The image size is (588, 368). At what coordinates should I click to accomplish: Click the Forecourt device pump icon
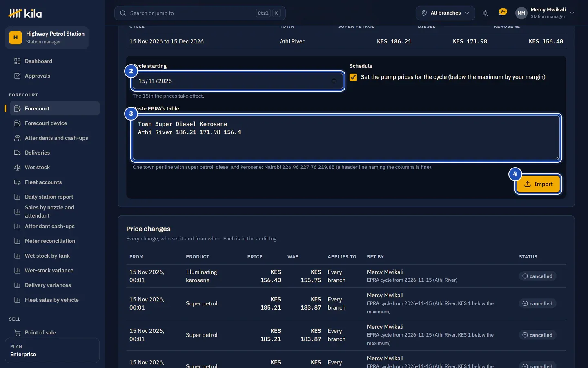pos(17,123)
